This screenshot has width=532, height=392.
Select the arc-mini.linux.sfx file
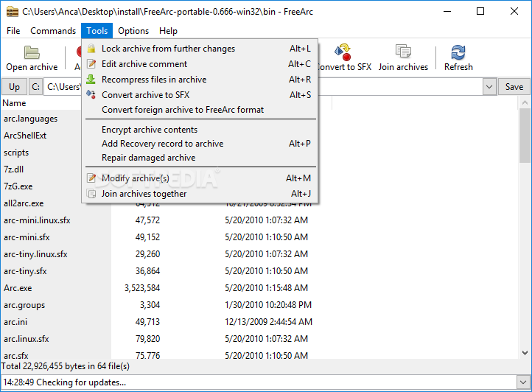[37, 220]
